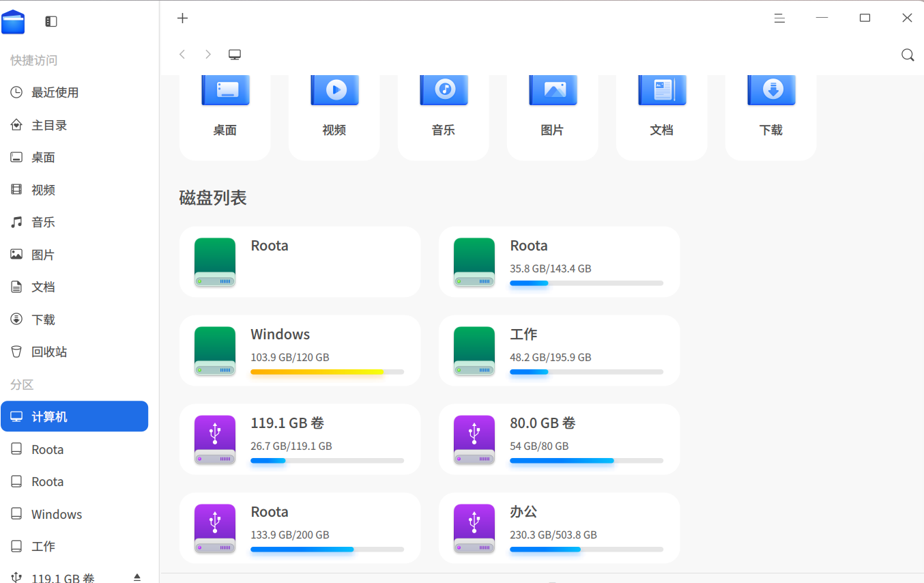Select 图片 in sidebar

(74, 255)
